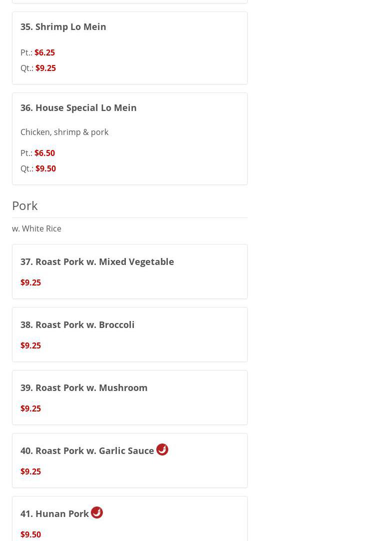392x541 pixels.
Task: Select House Special Lo Mein pint $6.50
Action: tap(44, 153)
